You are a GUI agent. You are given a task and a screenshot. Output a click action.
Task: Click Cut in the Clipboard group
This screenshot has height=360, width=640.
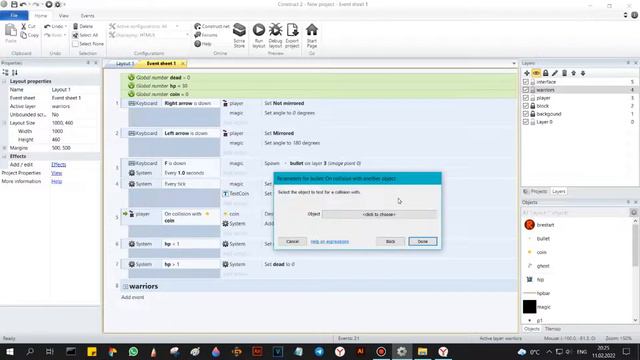point(28,26)
